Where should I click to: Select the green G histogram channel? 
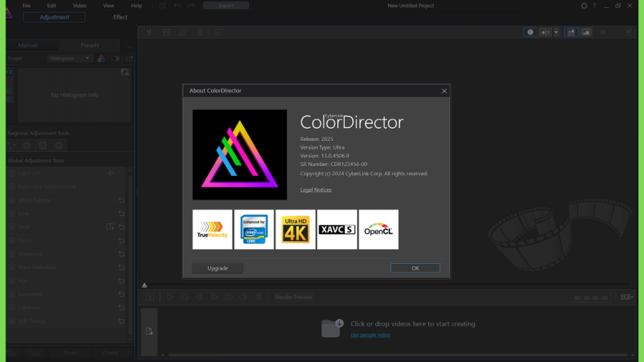[9, 90]
